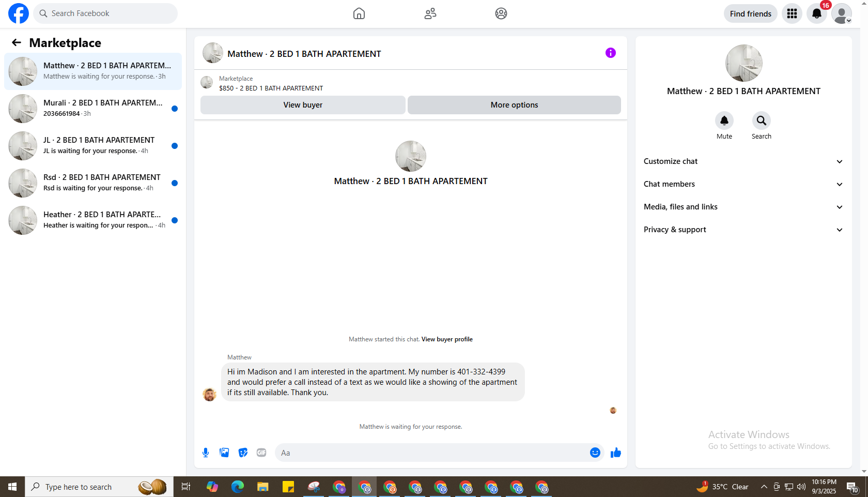The height and width of the screenshot is (497, 868).
Task: Open the JL conversation
Action: [93, 146]
